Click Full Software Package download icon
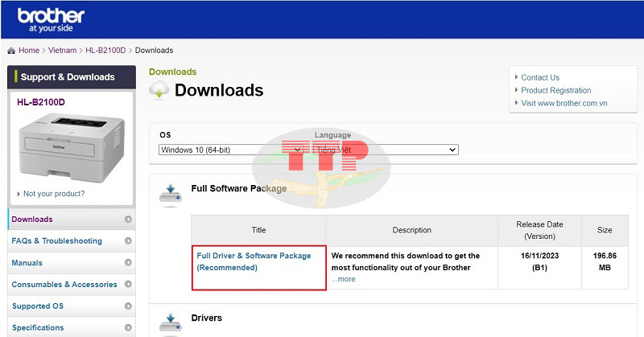The height and width of the screenshot is (337, 644). coord(171,195)
